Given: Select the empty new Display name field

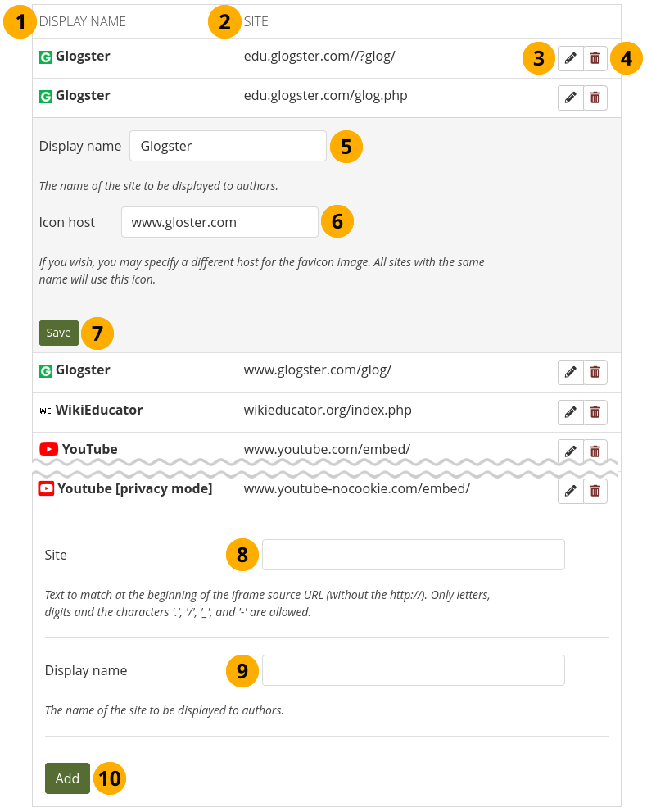Looking at the screenshot, I should pyautogui.click(x=413, y=670).
